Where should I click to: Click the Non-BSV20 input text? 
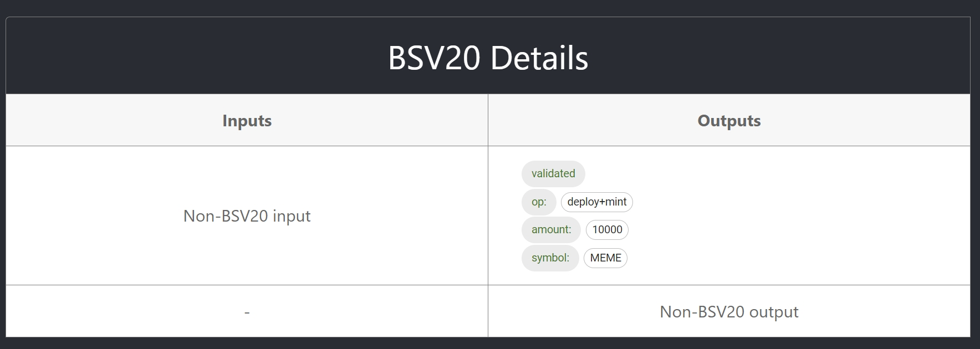click(x=247, y=216)
